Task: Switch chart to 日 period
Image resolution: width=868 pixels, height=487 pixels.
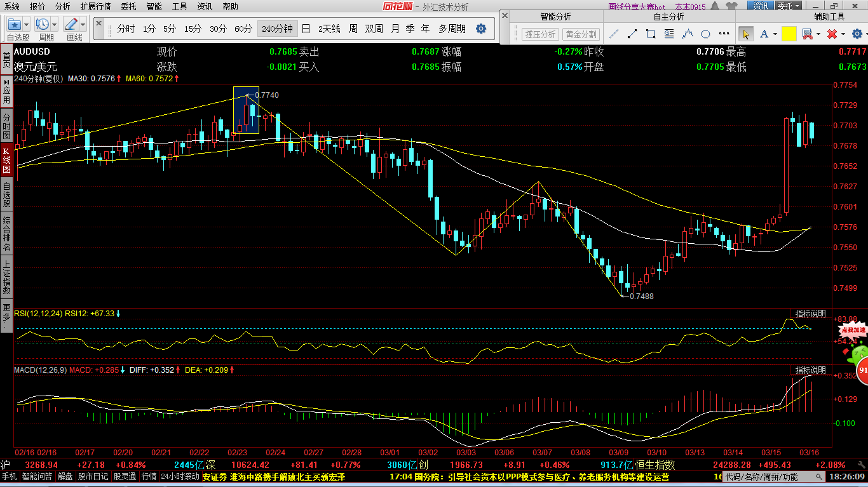Action: pos(306,29)
